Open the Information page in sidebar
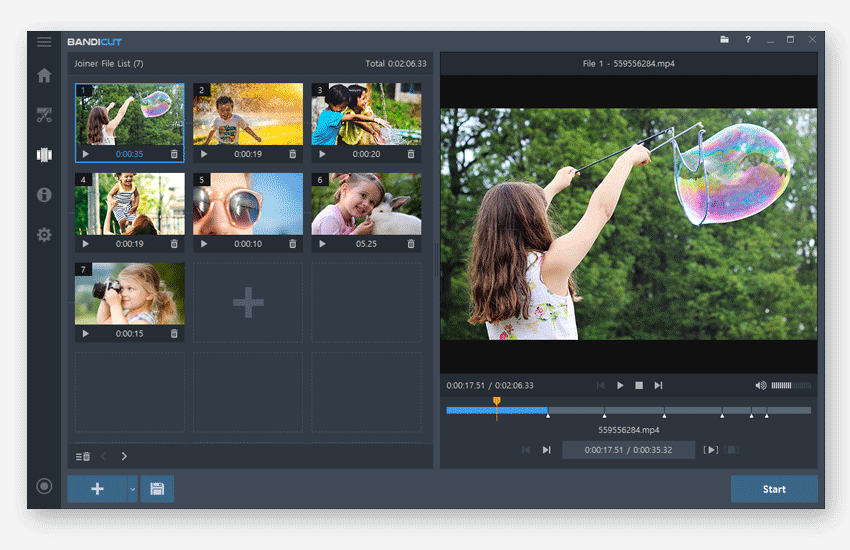The height and width of the screenshot is (550, 850). coord(44,195)
